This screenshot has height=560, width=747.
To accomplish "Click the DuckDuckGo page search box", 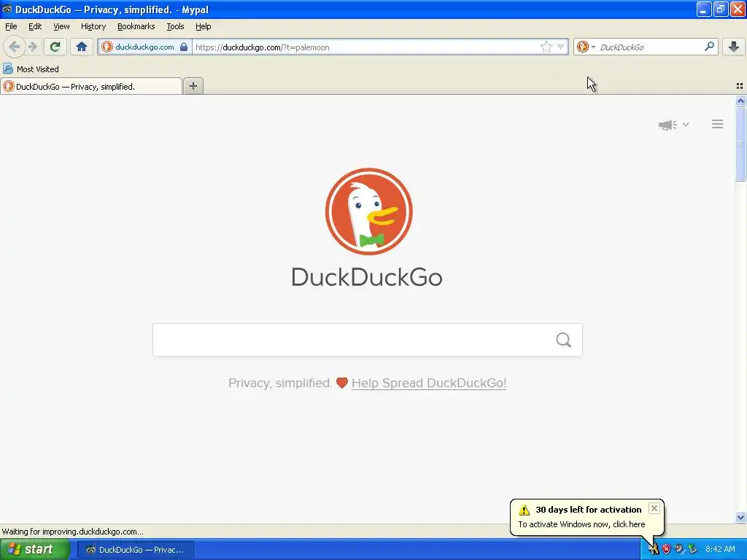I will [x=368, y=340].
